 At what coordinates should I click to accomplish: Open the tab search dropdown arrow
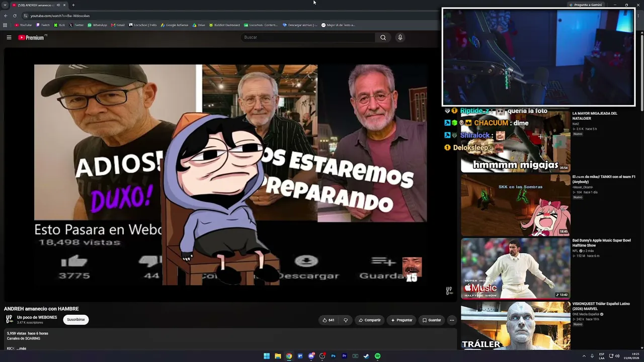coord(5,5)
